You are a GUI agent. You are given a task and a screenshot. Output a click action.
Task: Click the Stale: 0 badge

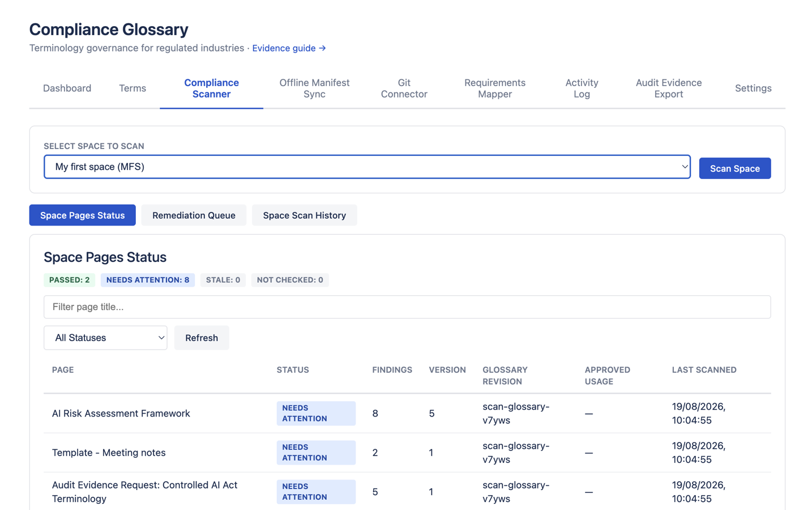coord(223,280)
